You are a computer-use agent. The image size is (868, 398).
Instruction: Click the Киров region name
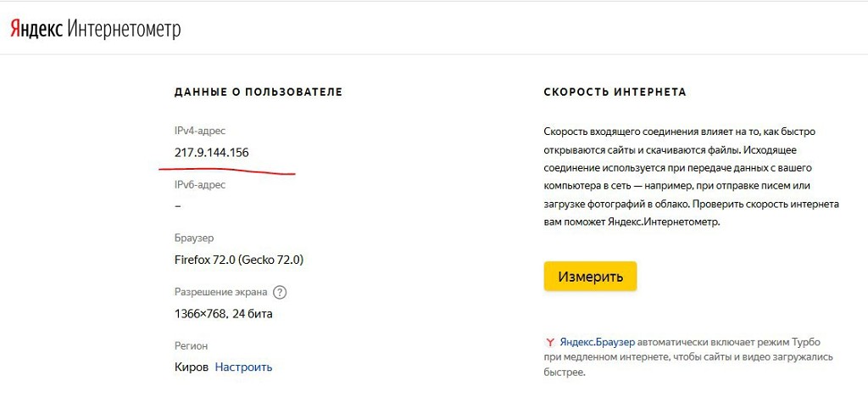pyautogui.click(x=191, y=367)
